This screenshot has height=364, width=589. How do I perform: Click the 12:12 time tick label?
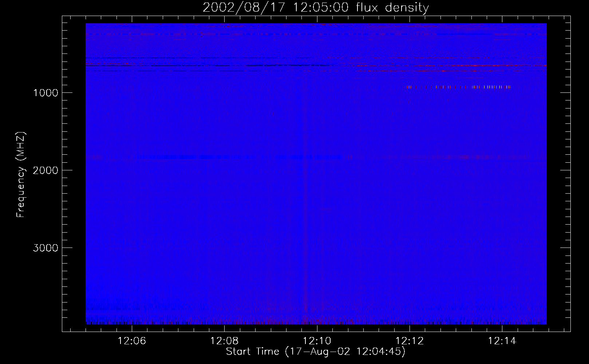410,341
